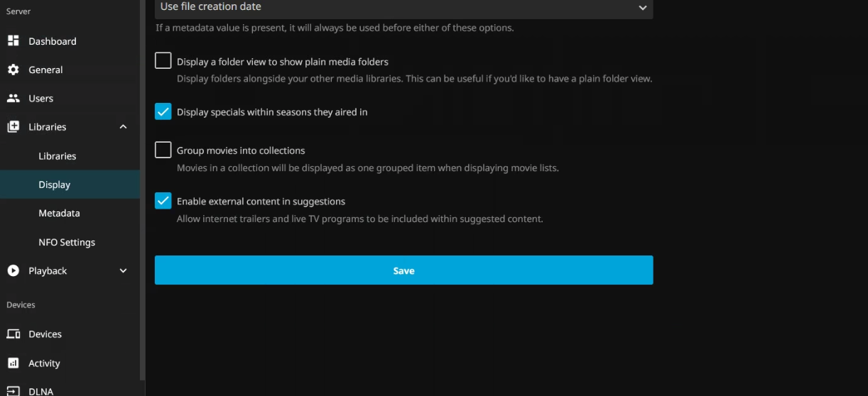Disable external content in suggestions checkbox
The image size is (868, 396).
pyautogui.click(x=163, y=201)
